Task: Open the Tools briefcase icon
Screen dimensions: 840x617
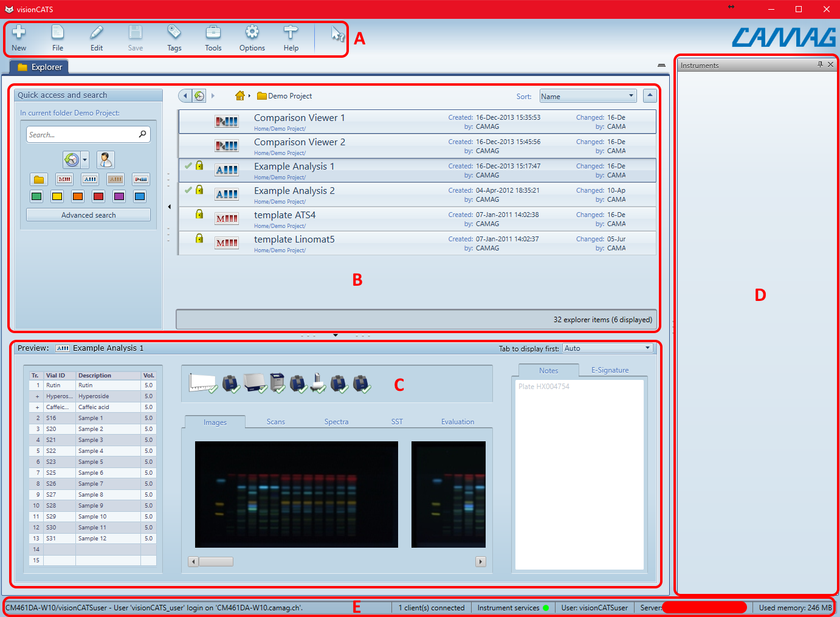Action: (213, 38)
